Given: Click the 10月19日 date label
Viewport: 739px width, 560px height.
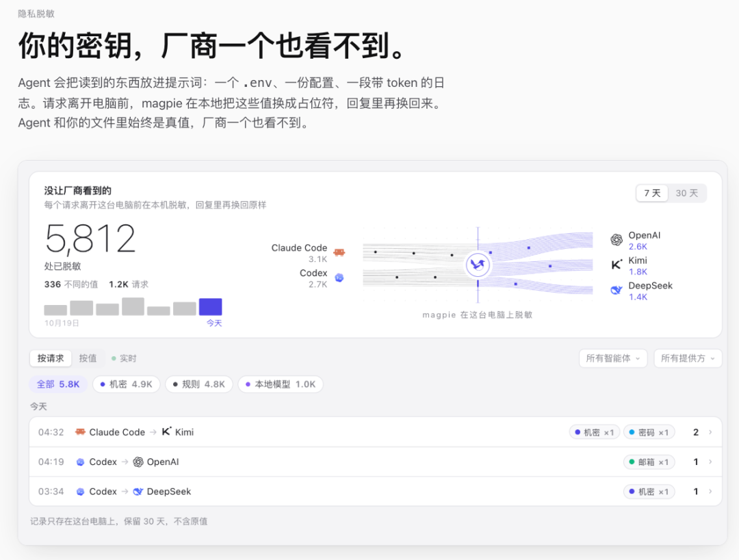Looking at the screenshot, I should click(62, 323).
